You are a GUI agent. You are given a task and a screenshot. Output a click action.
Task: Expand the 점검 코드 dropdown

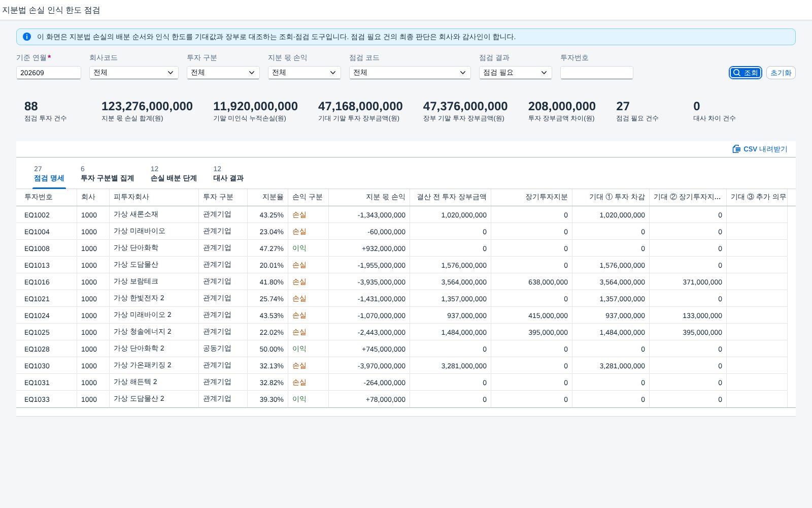click(410, 73)
